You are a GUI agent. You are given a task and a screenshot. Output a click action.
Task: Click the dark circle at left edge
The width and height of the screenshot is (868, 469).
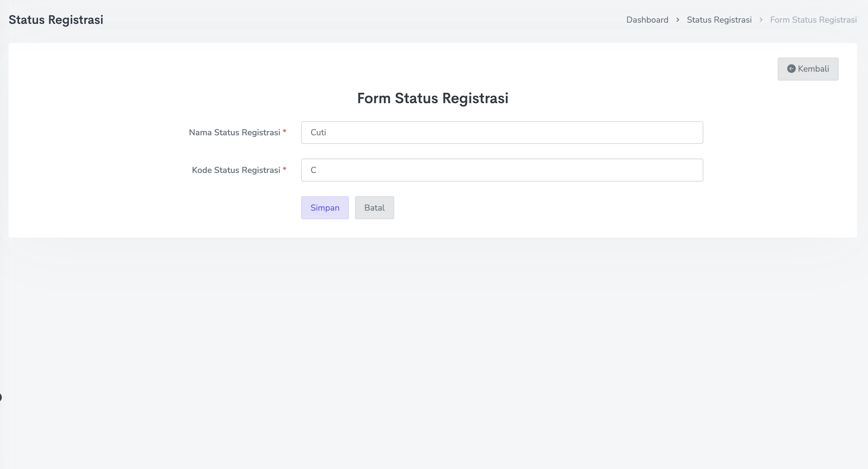pos(1,397)
